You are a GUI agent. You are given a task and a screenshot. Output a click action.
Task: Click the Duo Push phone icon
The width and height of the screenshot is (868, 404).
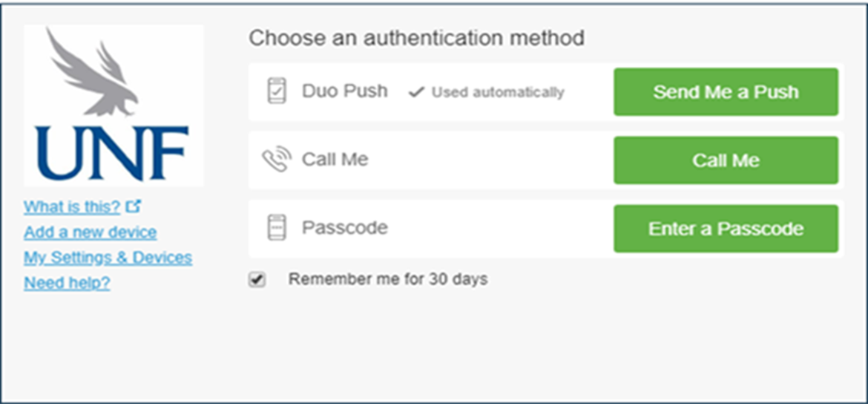[277, 91]
